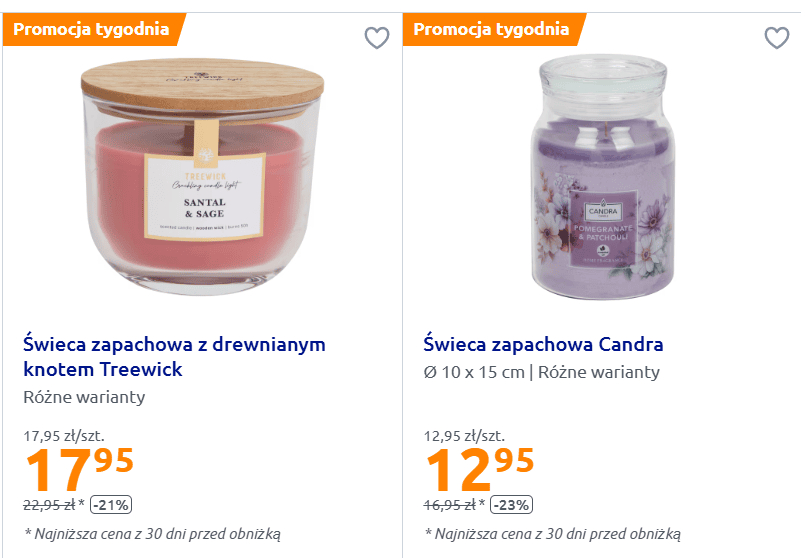Add Treewick candle to favorites heart
The image size is (801, 558).
(376, 38)
